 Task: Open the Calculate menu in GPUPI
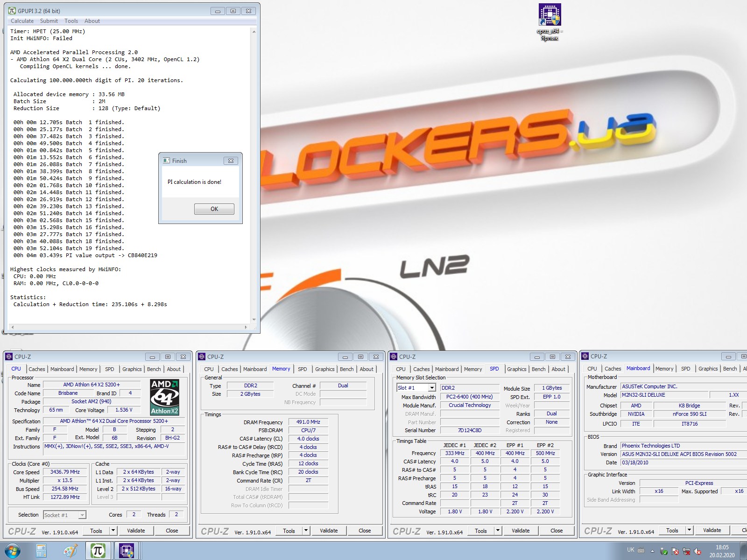(x=22, y=21)
